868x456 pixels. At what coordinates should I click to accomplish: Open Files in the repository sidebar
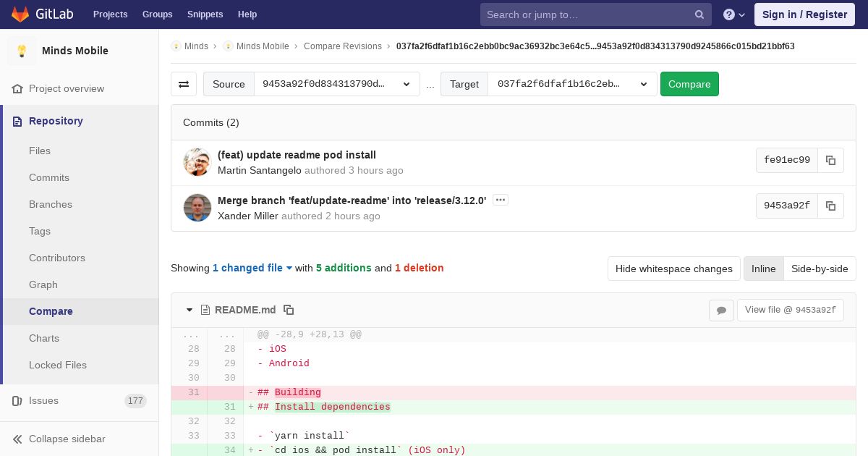click(40, 151)
